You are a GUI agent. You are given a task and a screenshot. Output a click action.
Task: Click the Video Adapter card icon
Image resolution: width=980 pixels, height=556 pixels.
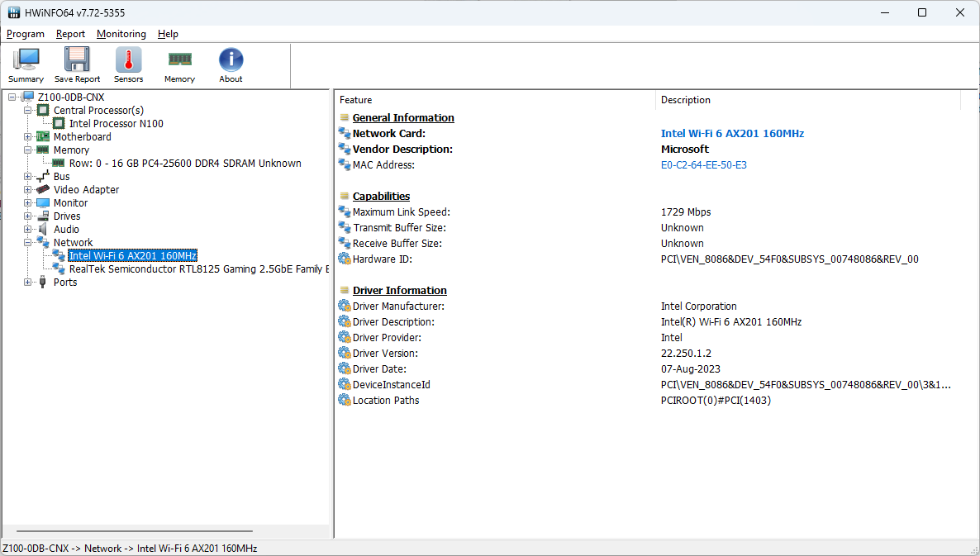click(42, 189)
